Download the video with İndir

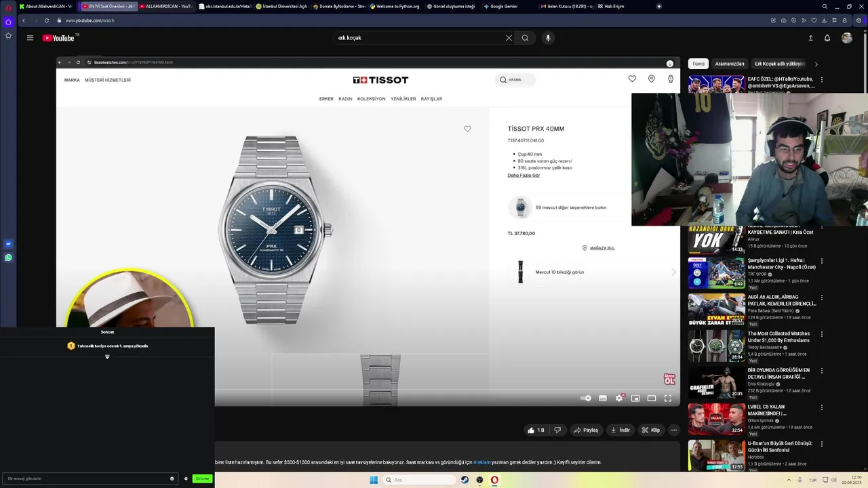(620, 430)
